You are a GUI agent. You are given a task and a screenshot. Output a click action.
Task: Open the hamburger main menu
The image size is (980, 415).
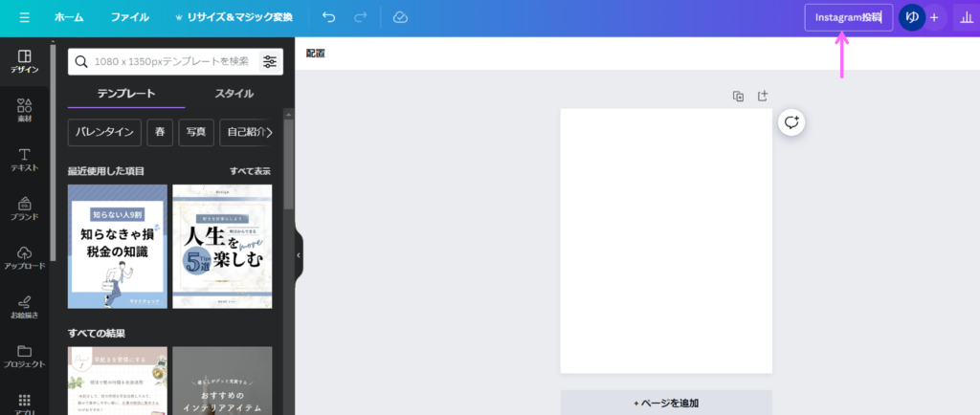(25, 17)
